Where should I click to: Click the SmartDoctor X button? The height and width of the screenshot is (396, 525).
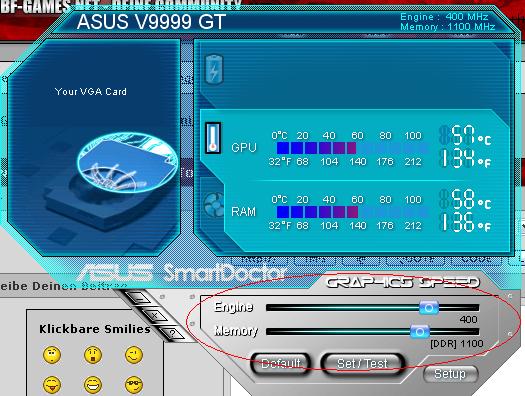point(155,315)
